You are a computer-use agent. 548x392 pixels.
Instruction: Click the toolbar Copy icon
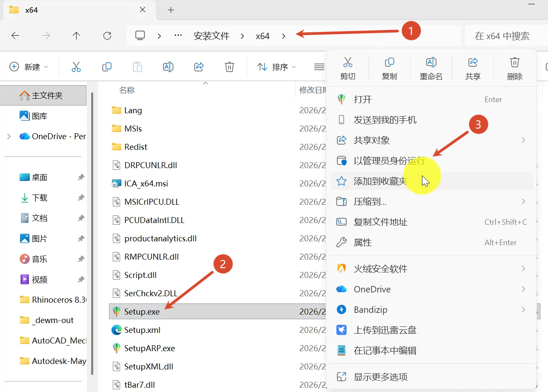point(107,67)
